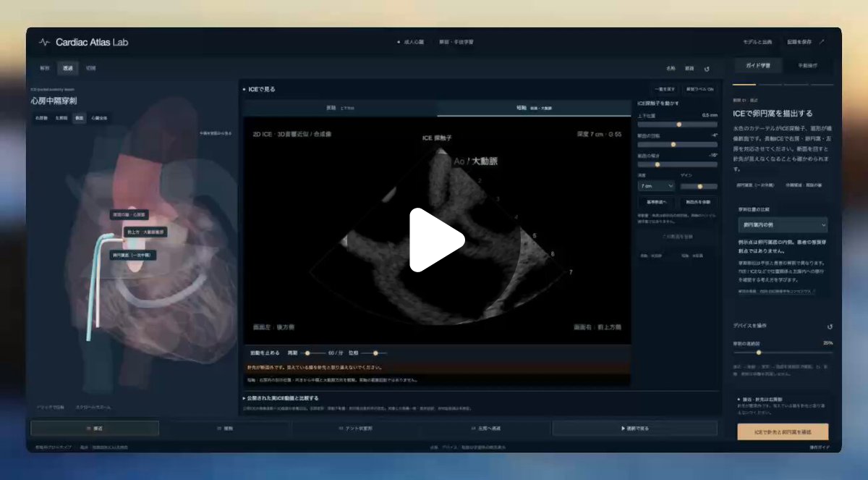
Task: Select the 切開 display mode tab
Action: pos(90,68)
